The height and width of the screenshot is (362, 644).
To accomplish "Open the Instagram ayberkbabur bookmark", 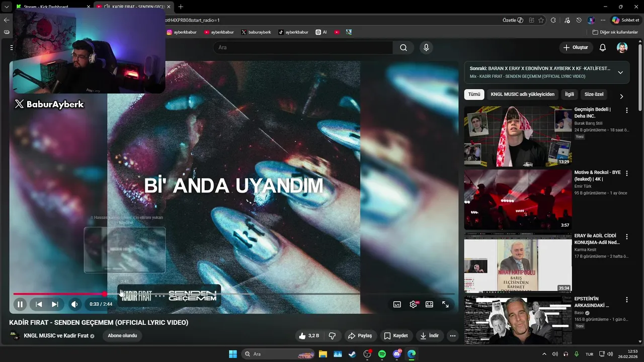I will 182,32.
